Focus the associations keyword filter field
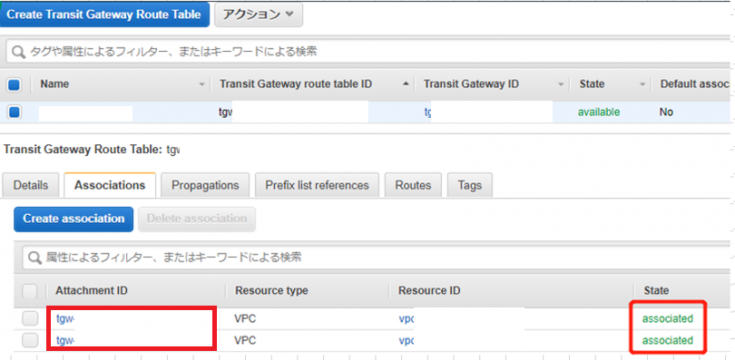735x360 pixels. tap(375, 257)
